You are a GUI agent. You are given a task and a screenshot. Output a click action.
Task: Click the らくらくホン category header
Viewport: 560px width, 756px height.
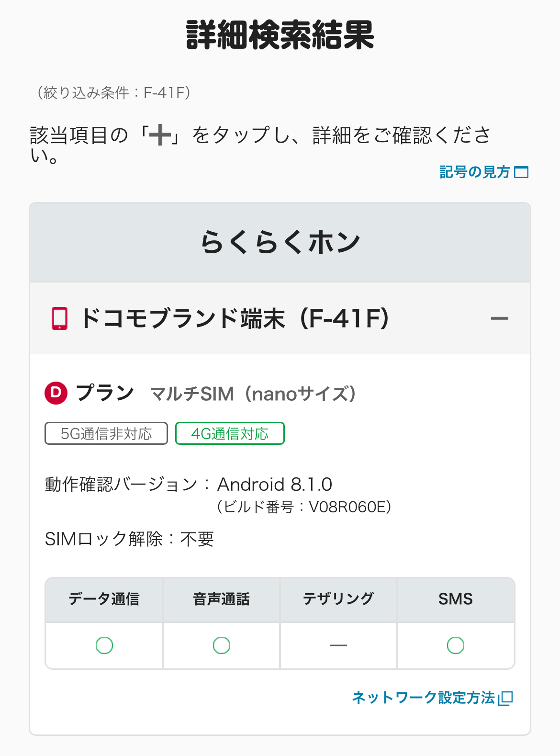point(280,242)
